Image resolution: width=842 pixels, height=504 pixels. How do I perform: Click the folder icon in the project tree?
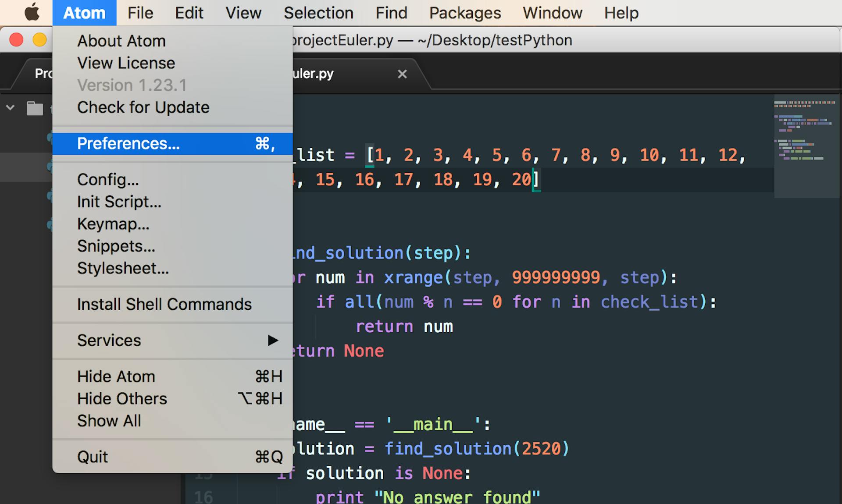click(36, 108)
